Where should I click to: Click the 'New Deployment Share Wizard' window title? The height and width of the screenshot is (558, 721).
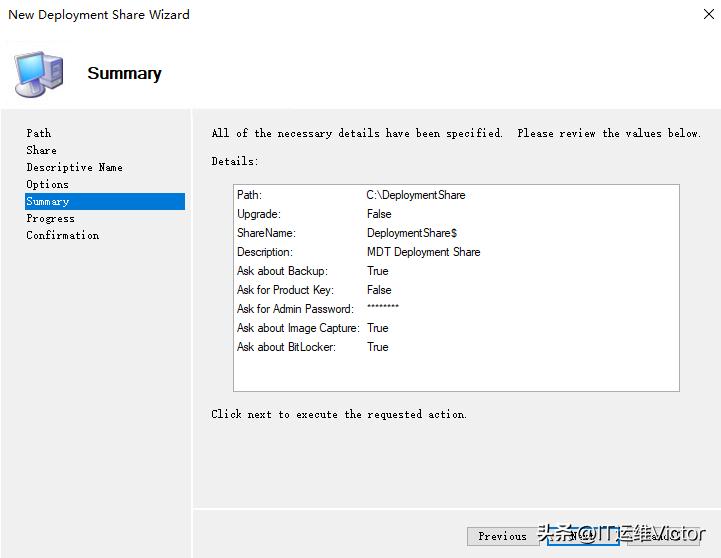99,15
